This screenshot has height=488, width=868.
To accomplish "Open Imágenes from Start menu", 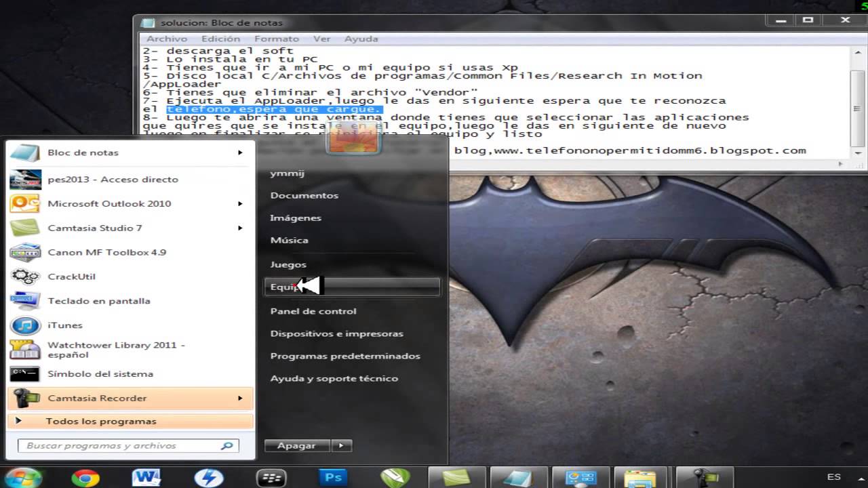I will [x=296, y=218].
